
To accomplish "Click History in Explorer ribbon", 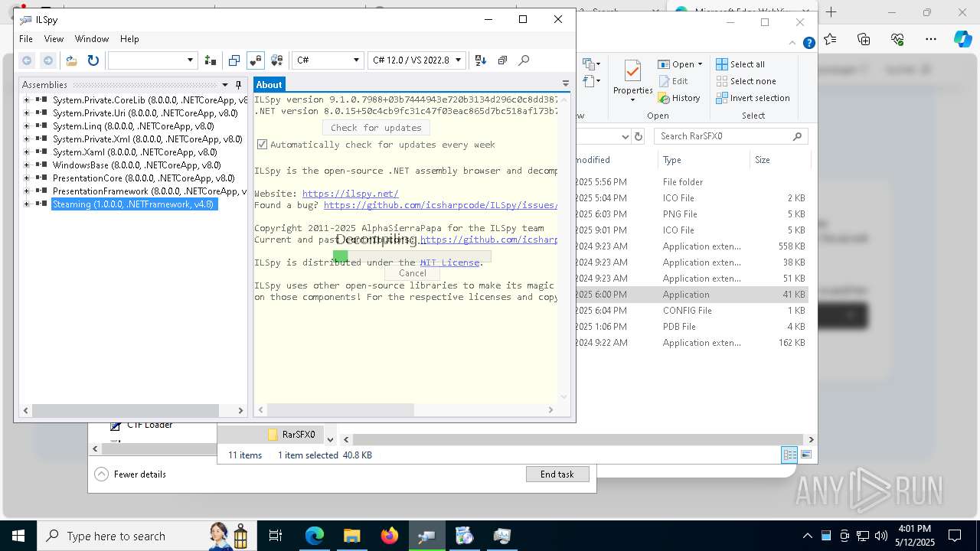I will click(678, 98).
